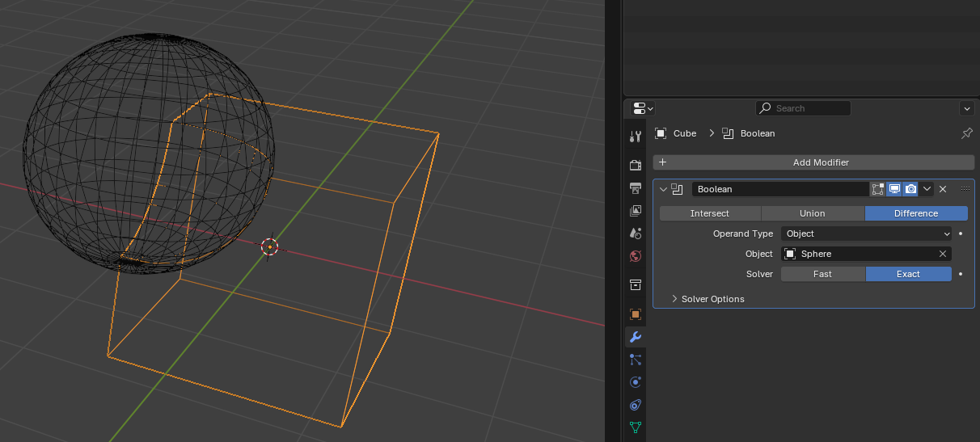The image size is (980, 442).
Task: Collapse the Boolean modifier panel
Action: pyautogui.click(x=664, y=189)
